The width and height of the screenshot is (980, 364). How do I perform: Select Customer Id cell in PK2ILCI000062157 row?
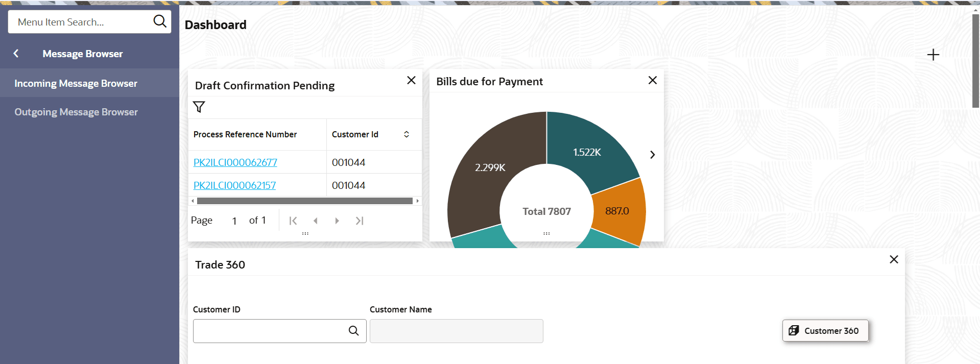click(x=374, y=185)
